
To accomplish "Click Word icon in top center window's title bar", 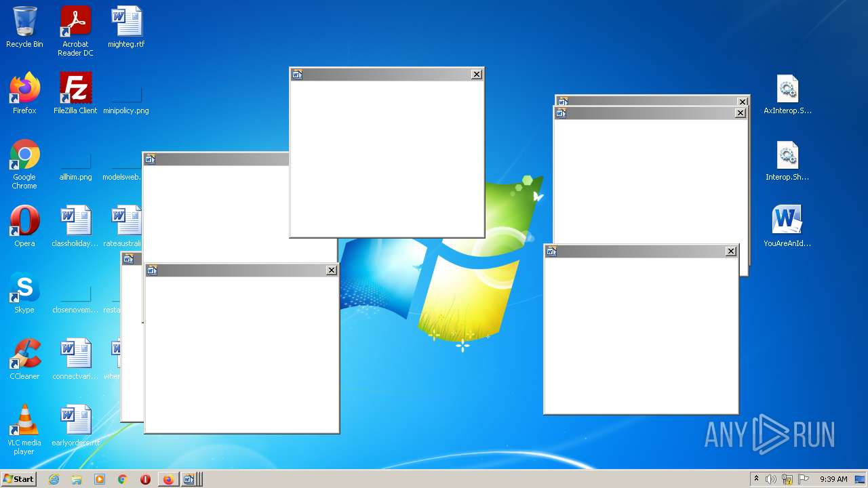I will click(x=297, y=75).
